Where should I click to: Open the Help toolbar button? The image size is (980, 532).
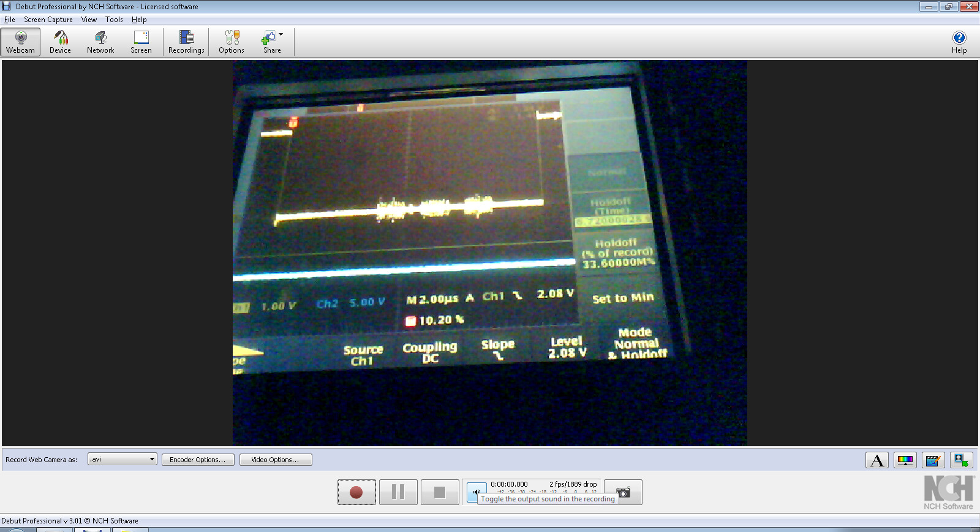959,42
